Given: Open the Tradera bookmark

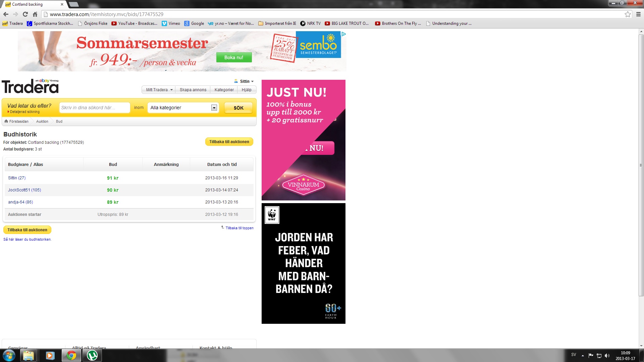Looking at the screenshot, I should (13, 23).
